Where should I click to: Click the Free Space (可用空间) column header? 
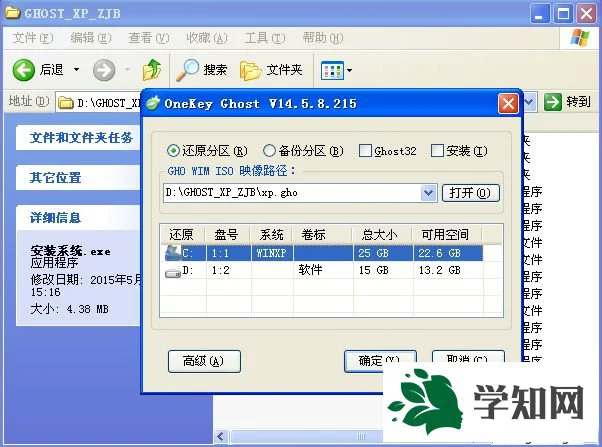[447, 234]
